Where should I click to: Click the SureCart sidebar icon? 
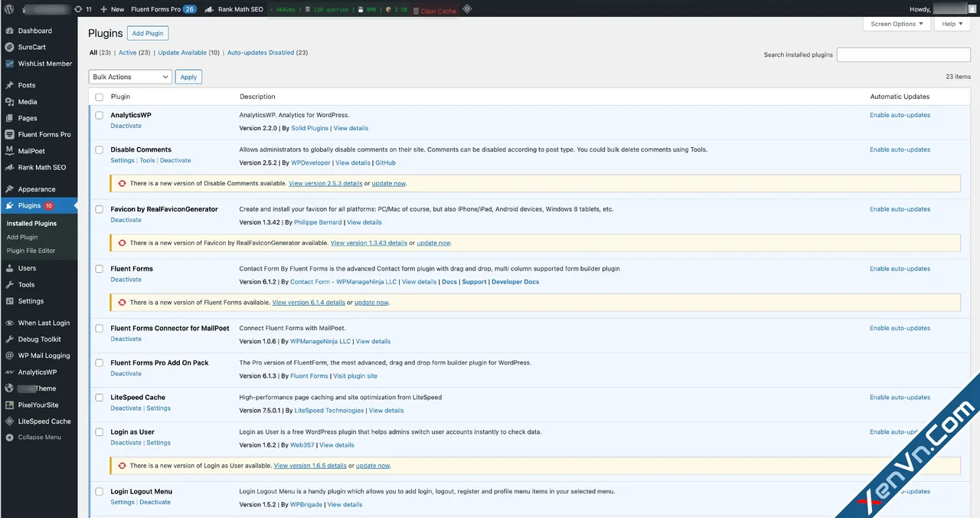9,47
